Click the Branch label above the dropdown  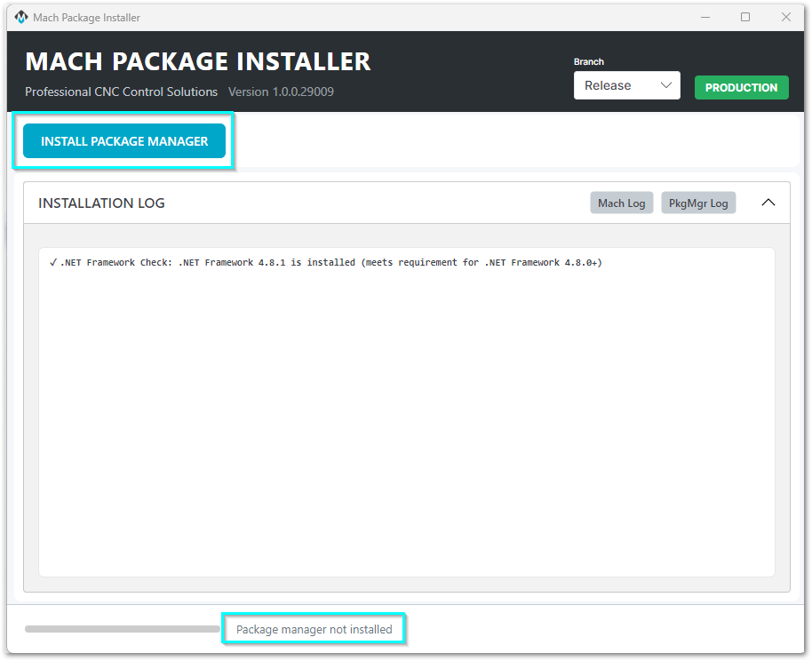tap(588, 62)
